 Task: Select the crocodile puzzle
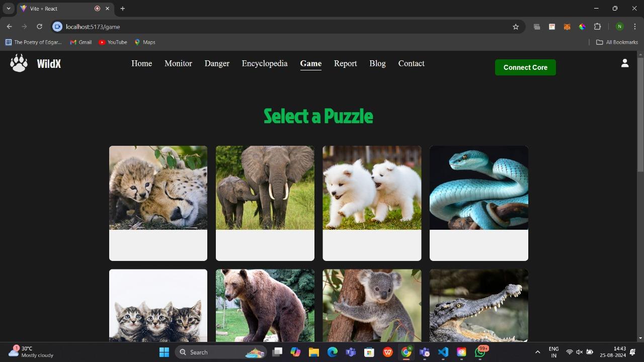click(x=479, y=306)
